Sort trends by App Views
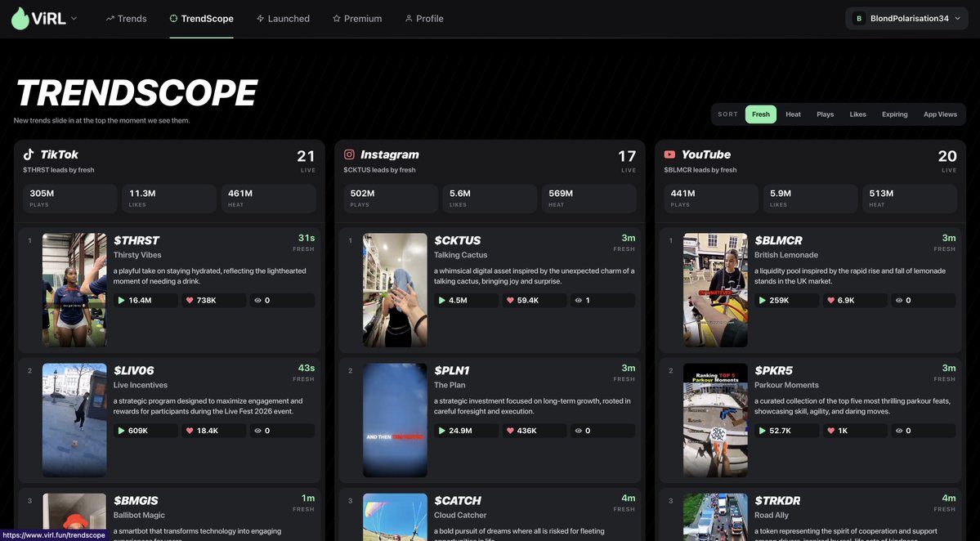The height and width of the screenshot is (541, 980). pyautogui.click(x=940, y=114)
